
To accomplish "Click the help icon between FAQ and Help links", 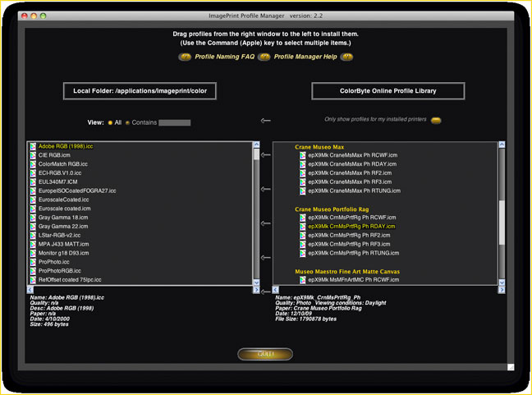I will pos(264,57).
